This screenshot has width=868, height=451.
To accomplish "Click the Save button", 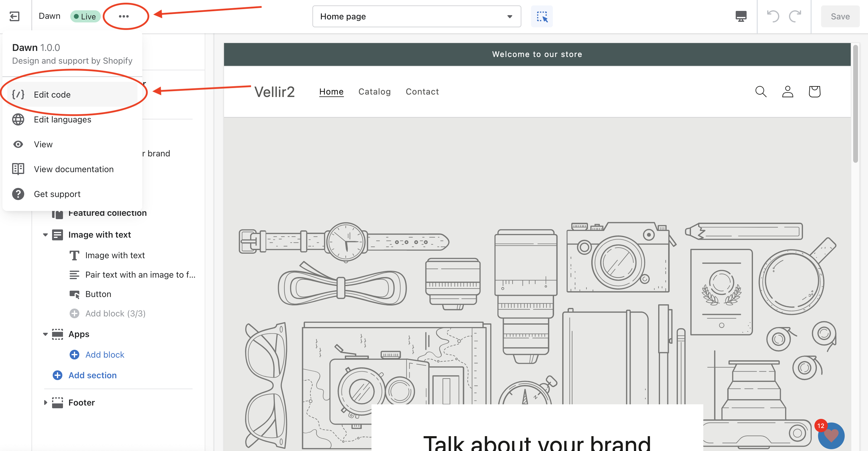I will [x=840, y=16].
